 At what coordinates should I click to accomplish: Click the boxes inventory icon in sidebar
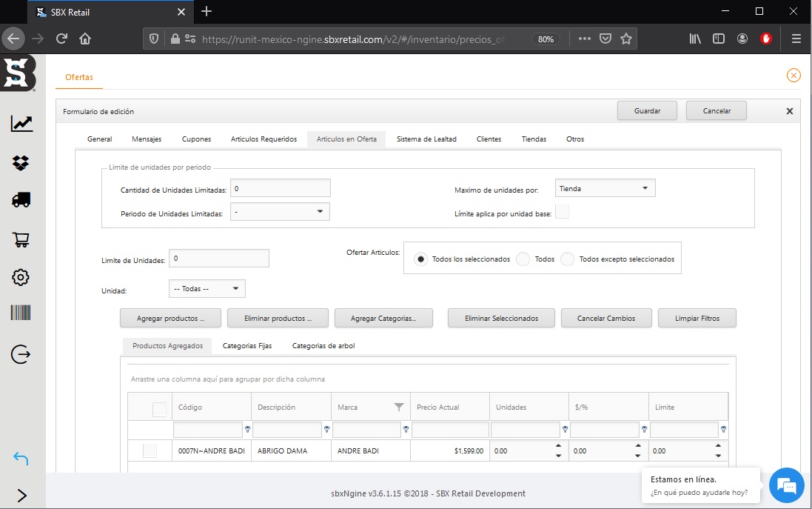pos(21,163)
